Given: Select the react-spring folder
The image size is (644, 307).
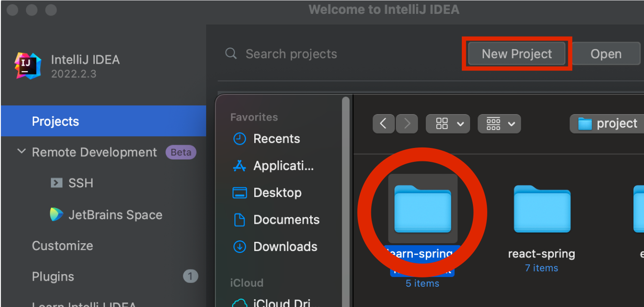Looking at the screenshot, I should coord(542,209).
